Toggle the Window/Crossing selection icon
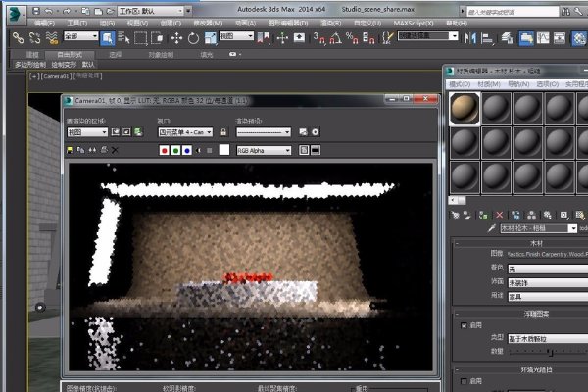This screenshot has width=588, height=392. 157,38
